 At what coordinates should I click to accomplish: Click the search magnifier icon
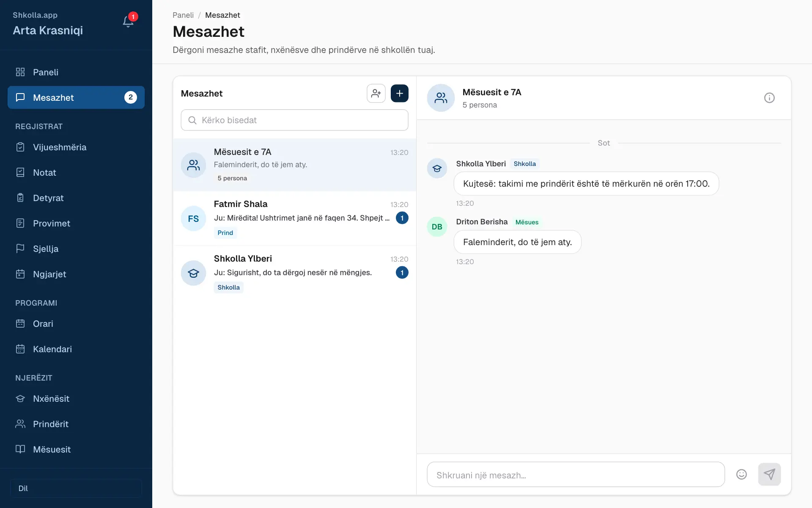pyautogui.click(x=192, y=120)
